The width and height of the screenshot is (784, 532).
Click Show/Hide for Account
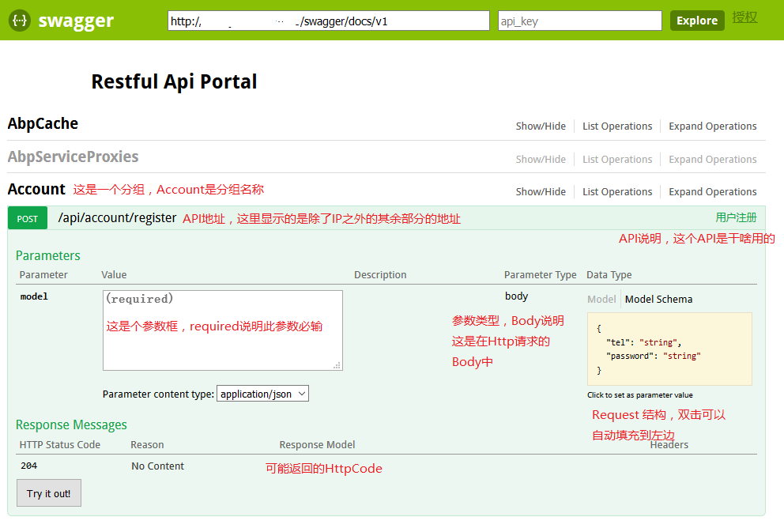[x=541, y=191]
